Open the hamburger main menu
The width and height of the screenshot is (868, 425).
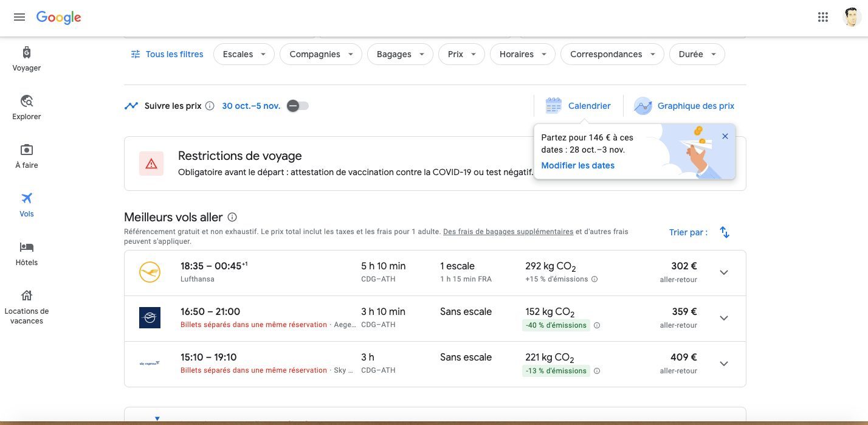(19, 17)
